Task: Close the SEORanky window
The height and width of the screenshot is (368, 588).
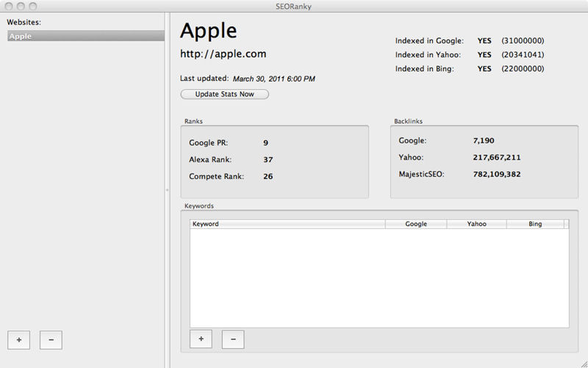Action: point(9,6)
